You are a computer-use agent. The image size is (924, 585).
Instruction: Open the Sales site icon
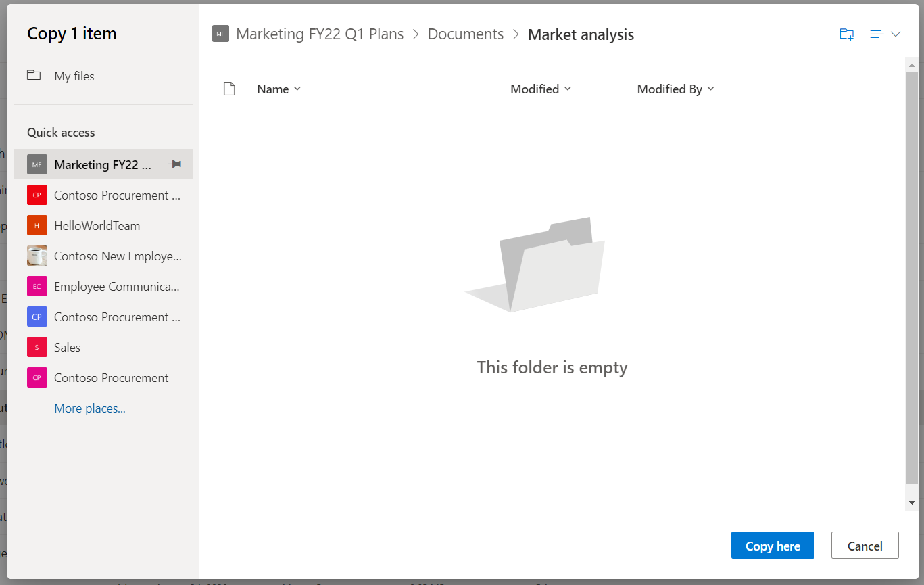coord(37,348)
